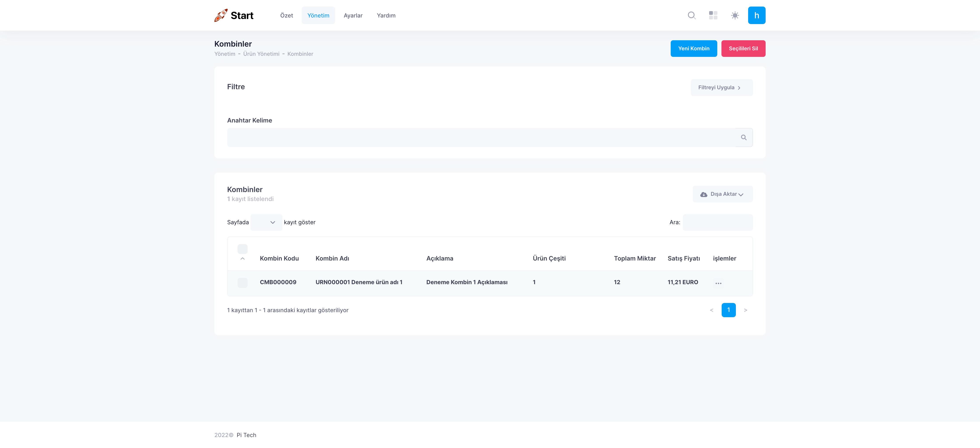
Task: Toggle the sun theme mode icon
Action: point(735,15)
